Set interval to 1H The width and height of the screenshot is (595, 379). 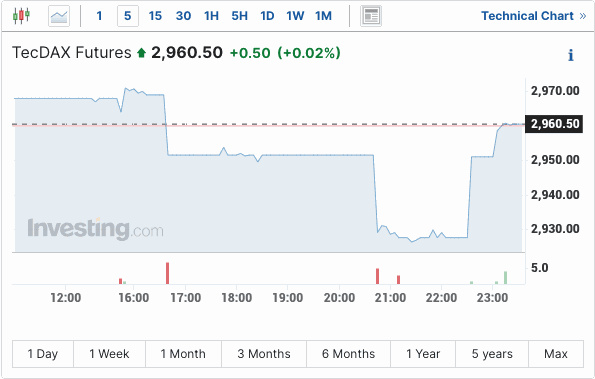(x=211, y=16)
